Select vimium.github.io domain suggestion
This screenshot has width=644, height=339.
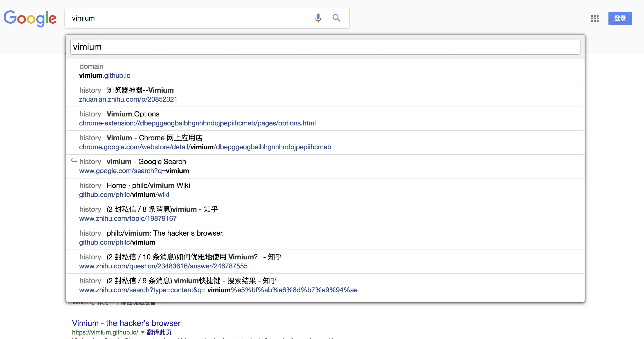pos(105,75)
